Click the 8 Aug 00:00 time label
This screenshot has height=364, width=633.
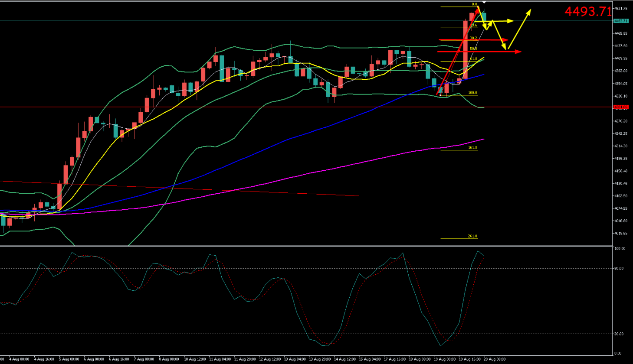pyautogui.click(x=169, y=359)
